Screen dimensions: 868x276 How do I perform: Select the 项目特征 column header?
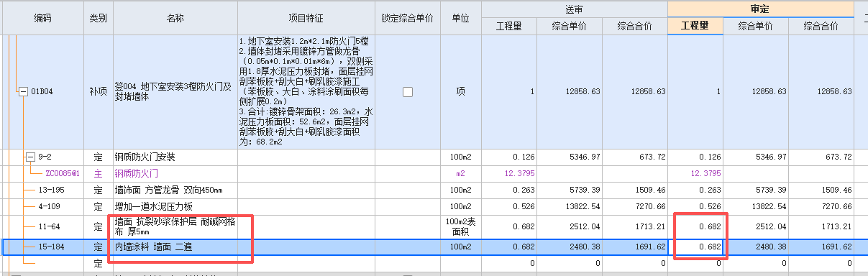coord(306,18)
